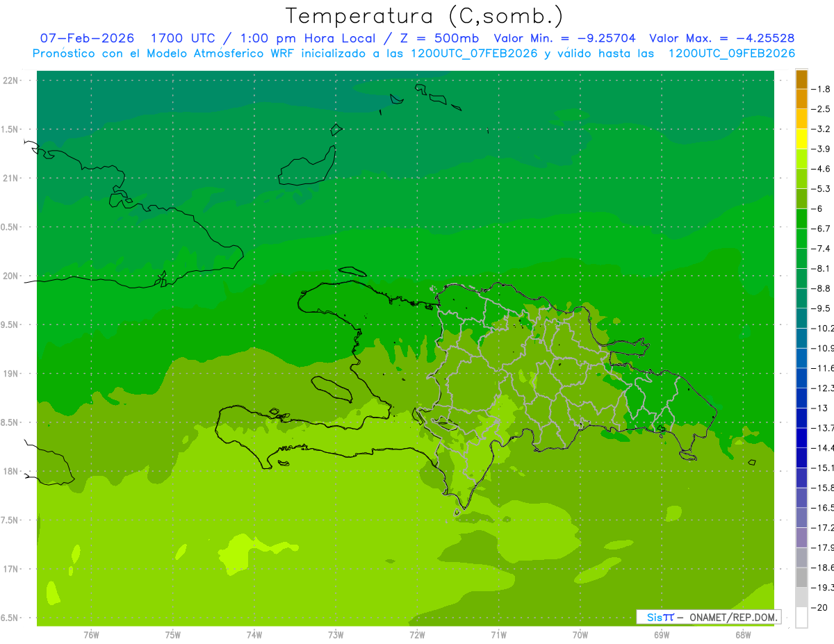Viewport: 834px width, 644px height.
Task: Click the "-6.7" colorbar label
Action: (x=821, y=229)
